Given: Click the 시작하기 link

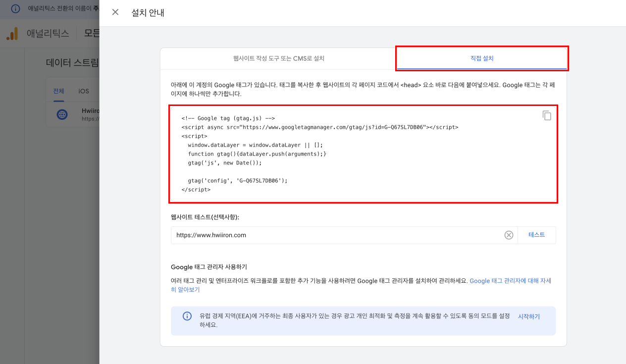Looking at the screenshot, I should (x=529, y=316).
